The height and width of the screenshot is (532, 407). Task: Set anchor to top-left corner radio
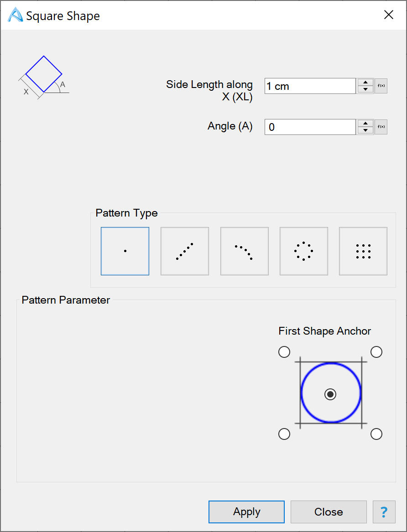(x=284, y=352)
